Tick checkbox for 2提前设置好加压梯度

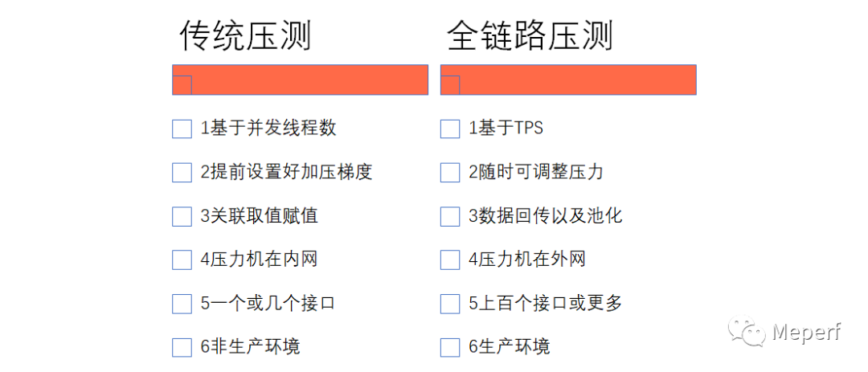pos(182,172)
